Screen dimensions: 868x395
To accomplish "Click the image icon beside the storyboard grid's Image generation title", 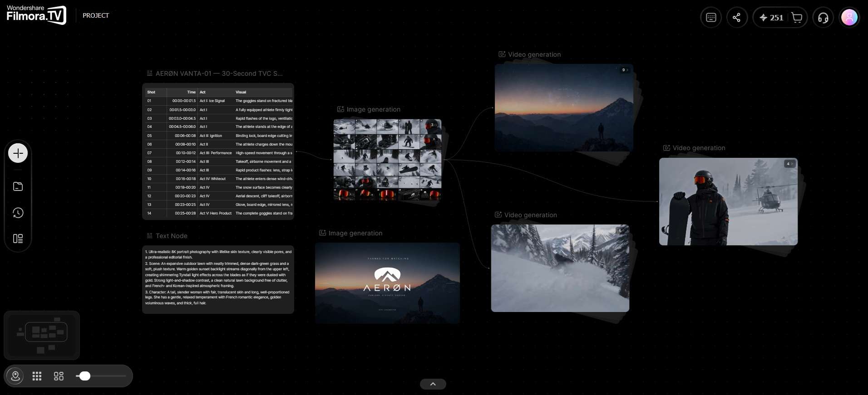I will tap(340, 109).
